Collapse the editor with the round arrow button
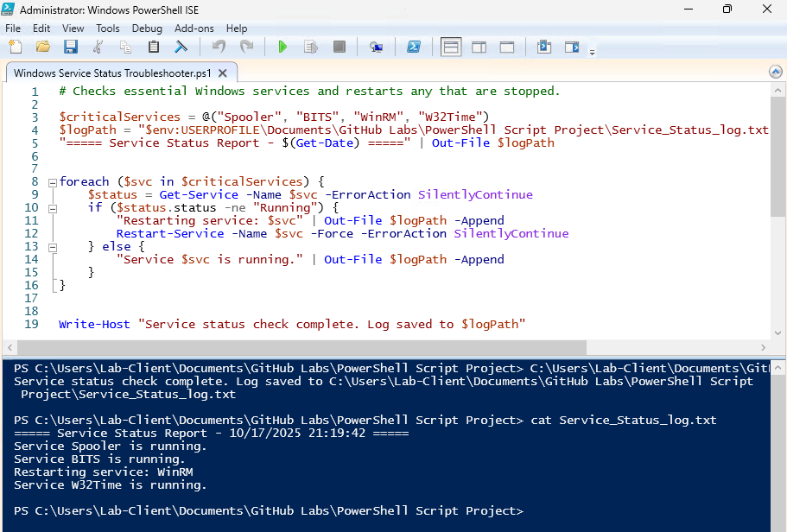Image resolution: width=787 pixels, height=532 pixels. pos(775,73)
